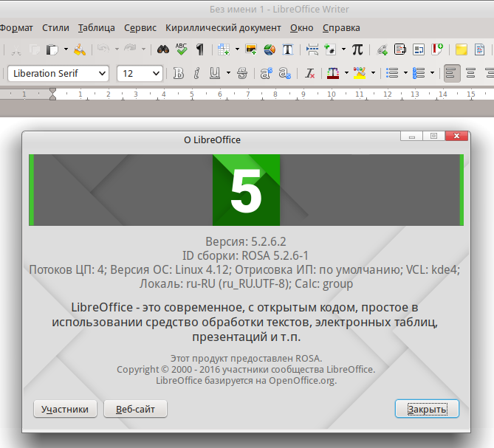This screenshot has height=448, width=494.
Task: Click the Insert Table grid icon
Action: (224, 49)
